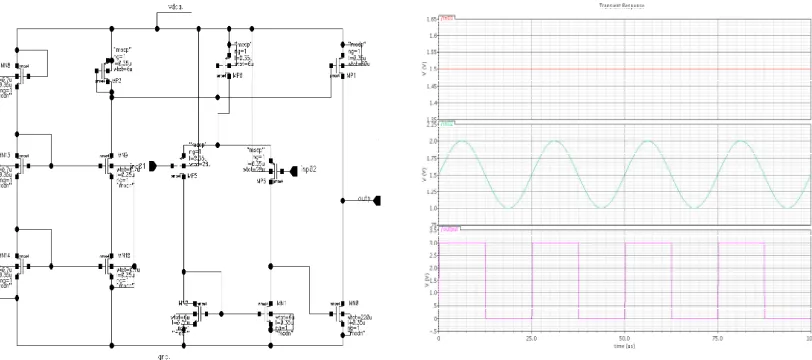Click the magenta /output trace legend tag

pyautogui.click(x=449, y=228)
